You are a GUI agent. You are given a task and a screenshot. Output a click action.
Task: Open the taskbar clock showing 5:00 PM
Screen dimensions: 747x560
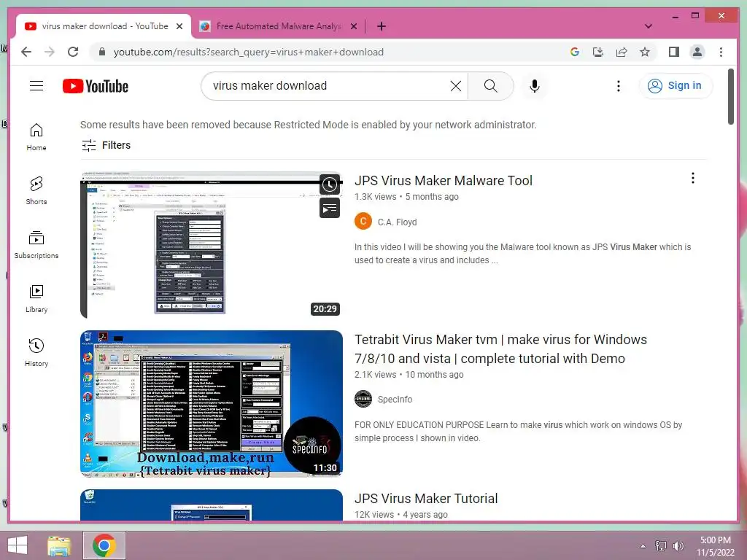click(x=716, y=546)
